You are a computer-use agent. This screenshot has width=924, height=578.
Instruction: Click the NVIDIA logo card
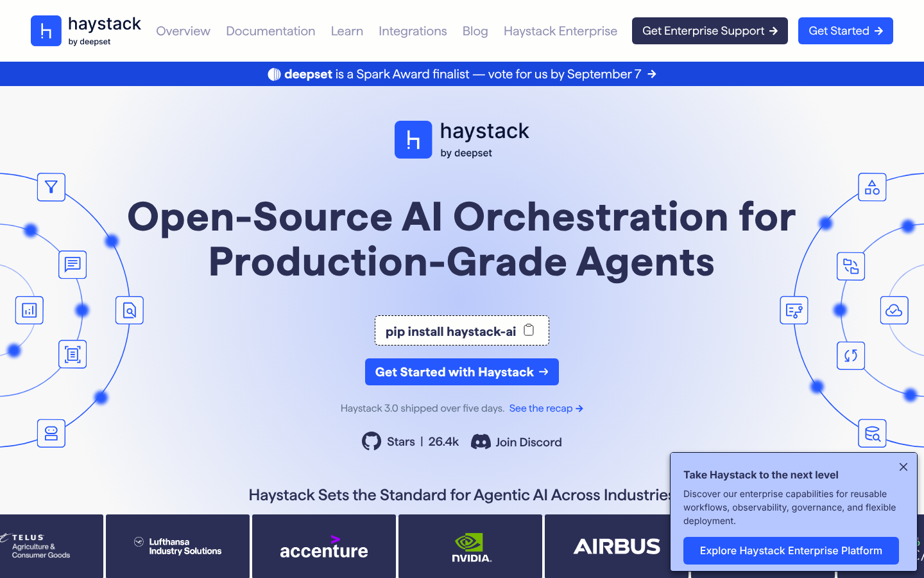pyautogui.click(x=470, y=546)
